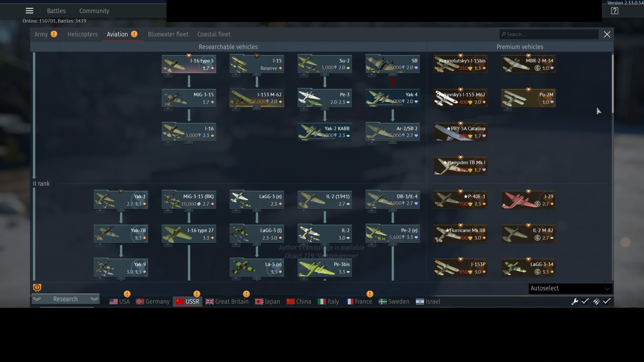Switch nation to Italy
This screenshot has width=644, height=362.
328,302
